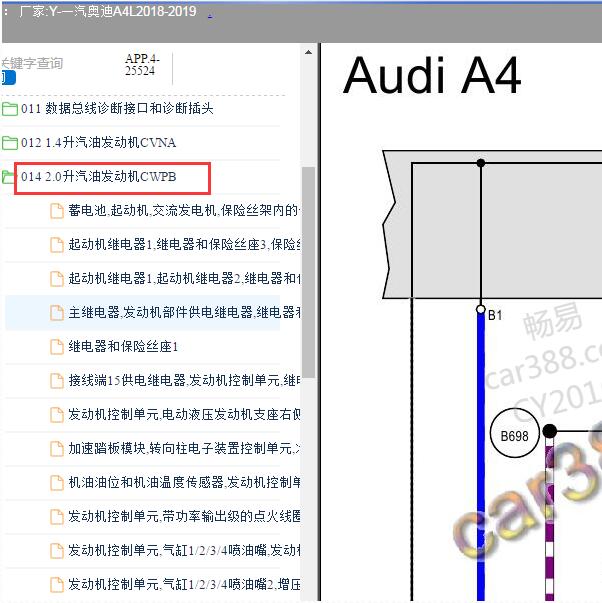Image resolution: width=602 pixels, height=603 pixels.
Task: Click the page icon beside 接线端15供电继电器
Action: (x=57, y=380)
